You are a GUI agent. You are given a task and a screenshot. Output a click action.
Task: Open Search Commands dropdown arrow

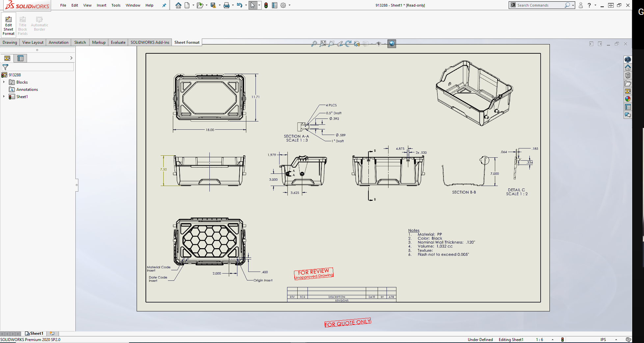573,5
